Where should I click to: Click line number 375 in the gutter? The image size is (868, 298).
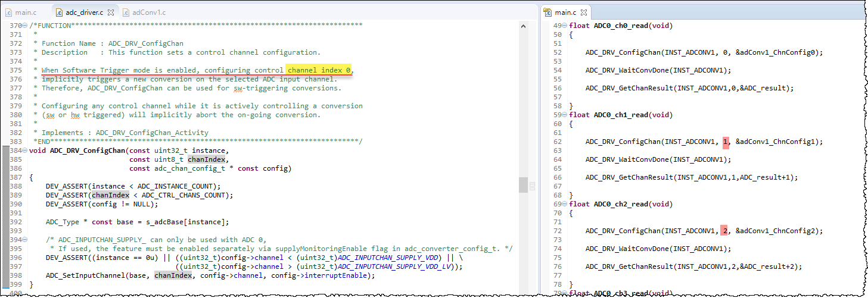[15, 70]
